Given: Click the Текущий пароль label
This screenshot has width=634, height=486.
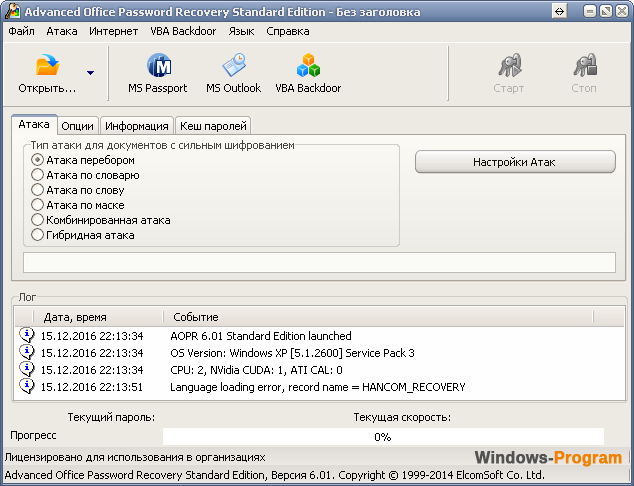Looking at the screenshot, I should [111, 417].
